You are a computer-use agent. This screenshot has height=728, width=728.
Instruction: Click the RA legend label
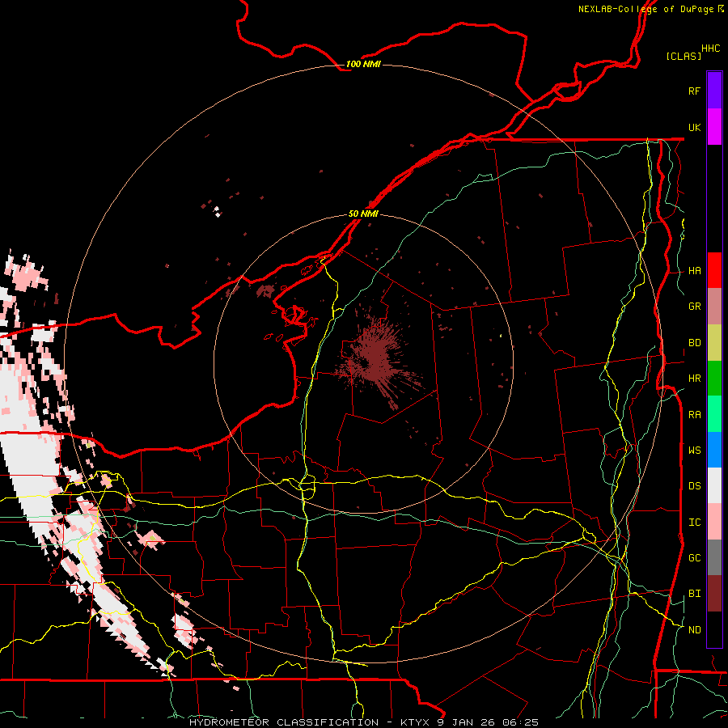tap(694, 415)
